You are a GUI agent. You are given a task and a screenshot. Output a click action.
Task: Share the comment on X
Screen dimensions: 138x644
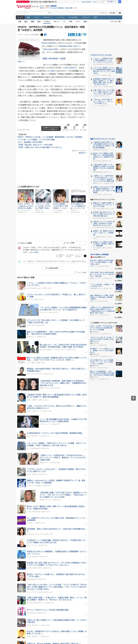[x=85, y=256]
